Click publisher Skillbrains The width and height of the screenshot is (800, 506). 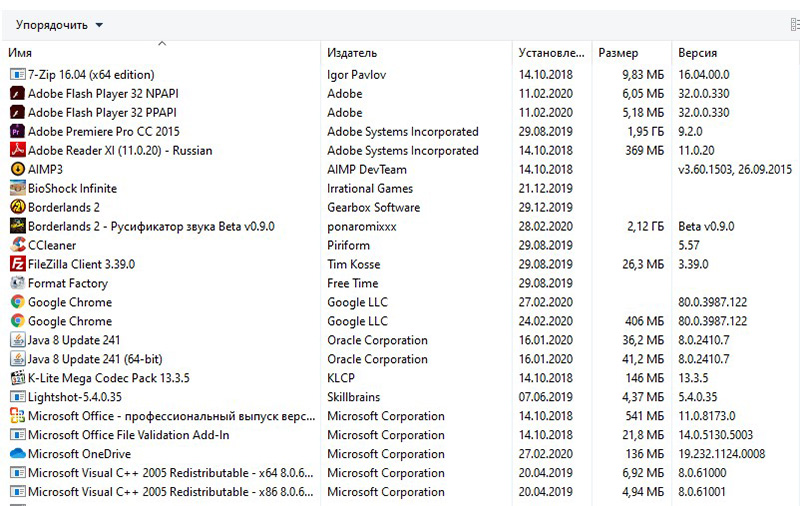coord(354,397)
